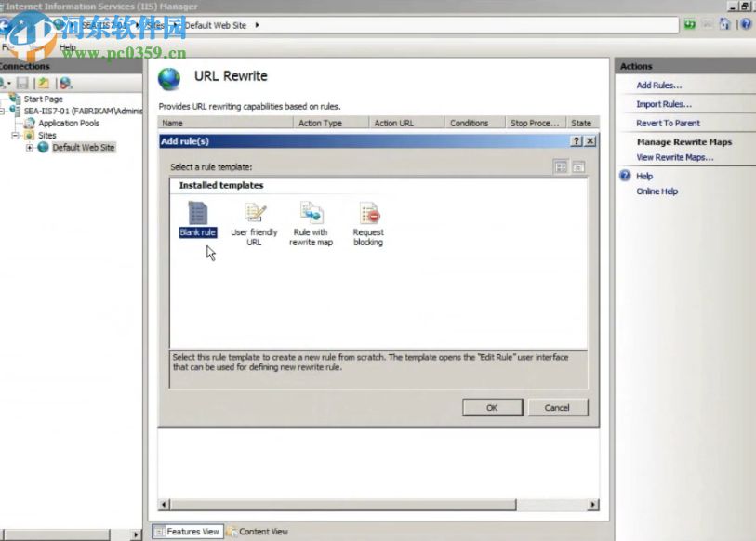The width and height of the screenshot is (756, 541).
Task: Switch templates to large icons view
Action: (x=562, y=165)
